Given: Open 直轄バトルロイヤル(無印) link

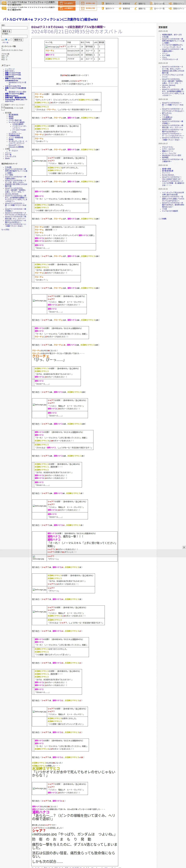Looking at the screenshot, I should coord(14,94).
